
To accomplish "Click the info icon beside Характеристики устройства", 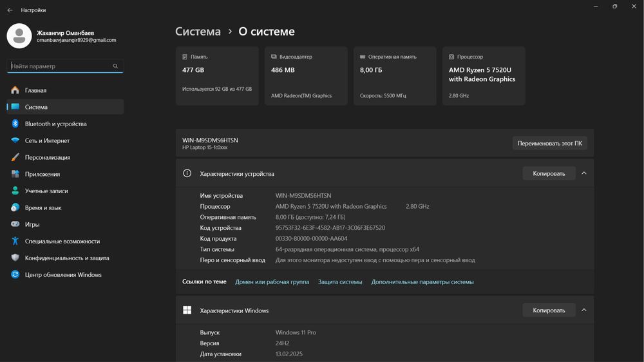I will point(187,173).
